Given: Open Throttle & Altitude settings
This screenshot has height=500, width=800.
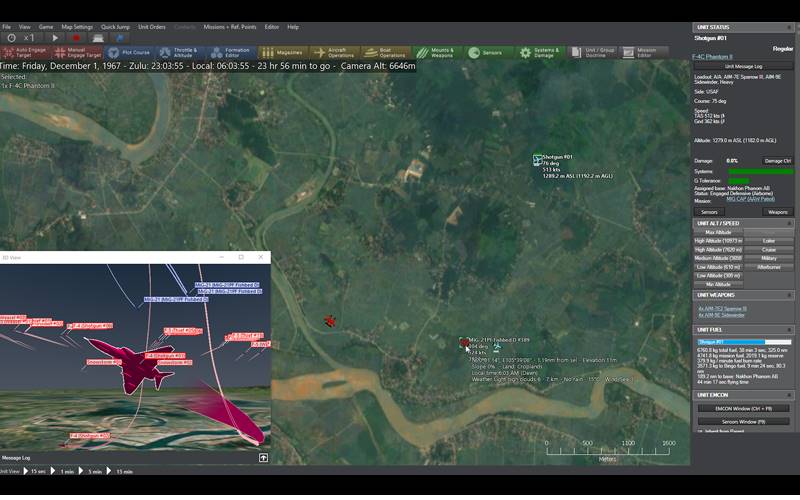Looking at the screenshot, I should tap(179, 52).
